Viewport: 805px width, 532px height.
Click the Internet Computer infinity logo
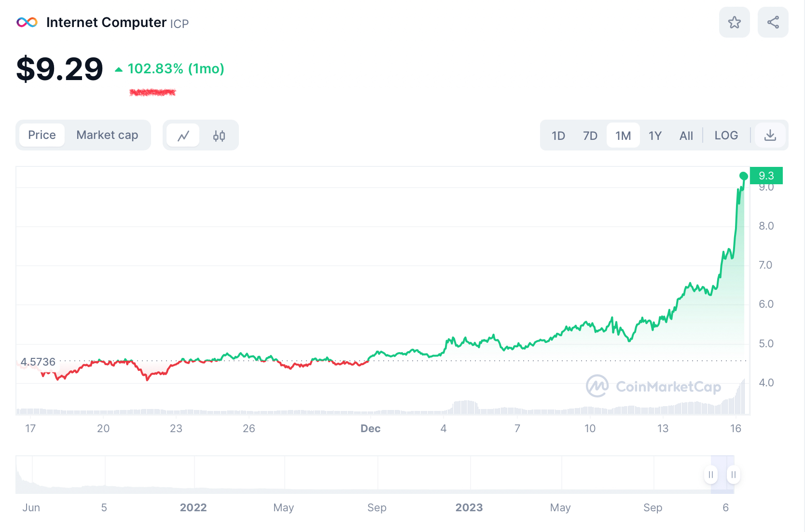[27, 22]
